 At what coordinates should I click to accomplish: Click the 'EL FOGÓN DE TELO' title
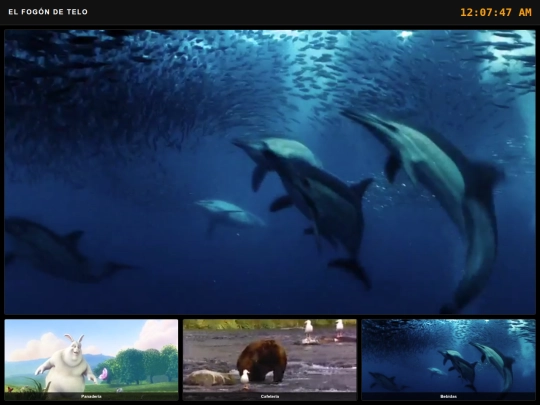point(48,12)
